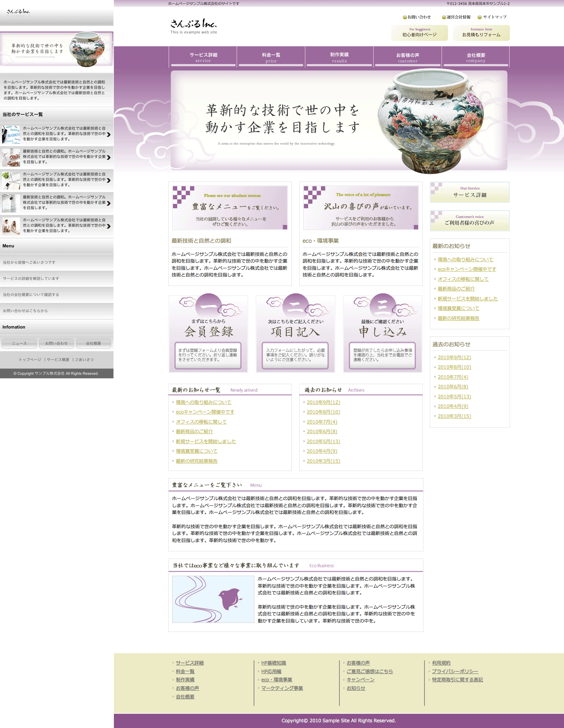
Task: Click the お問い合わせ link with green bullet
Action: [x=417, y=17]
